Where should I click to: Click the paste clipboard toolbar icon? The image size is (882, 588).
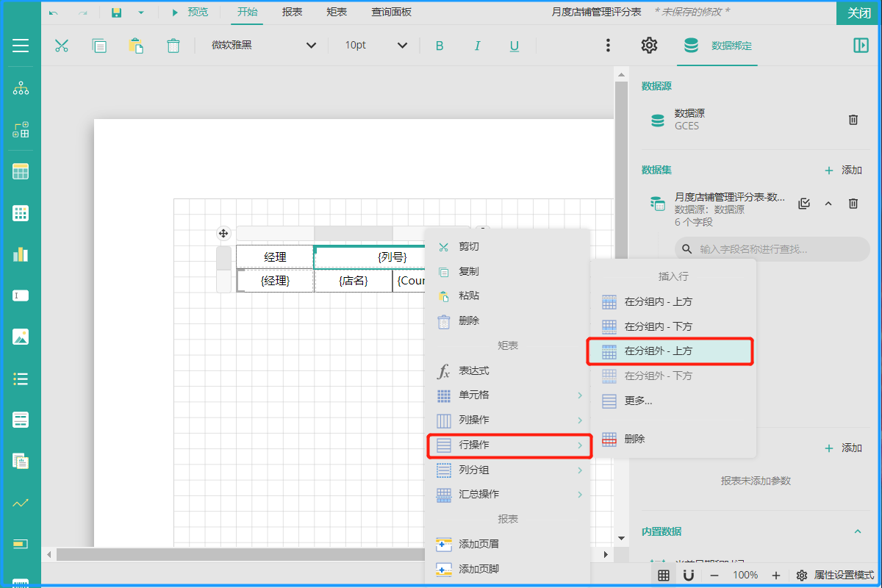pyautogui.click(x=136, y=46)
